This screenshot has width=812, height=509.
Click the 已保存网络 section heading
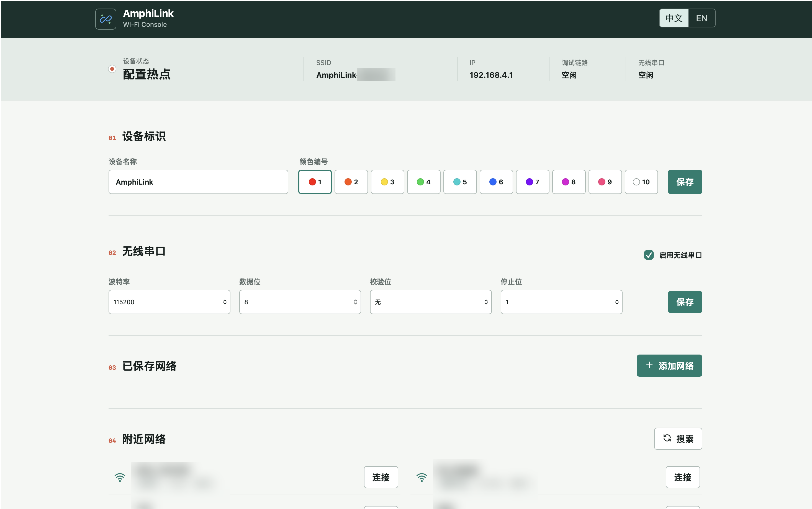149,366
